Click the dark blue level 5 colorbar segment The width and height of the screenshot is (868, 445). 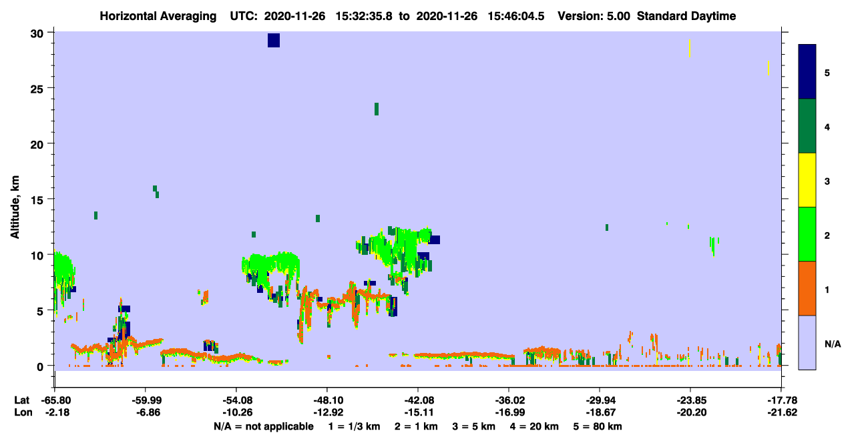coord(807,72)
